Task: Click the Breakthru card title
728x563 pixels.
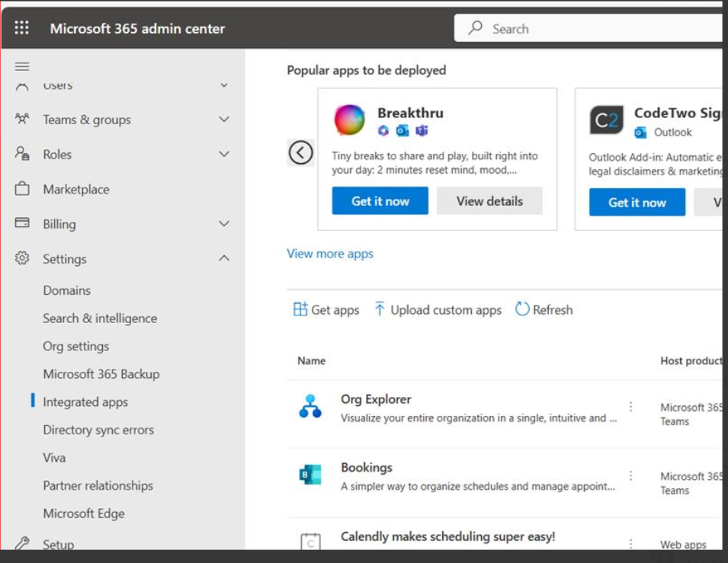Action: point(410,113)
